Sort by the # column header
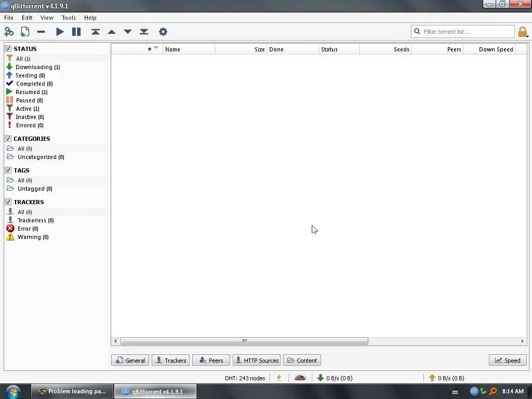 [x=137, y=49]
